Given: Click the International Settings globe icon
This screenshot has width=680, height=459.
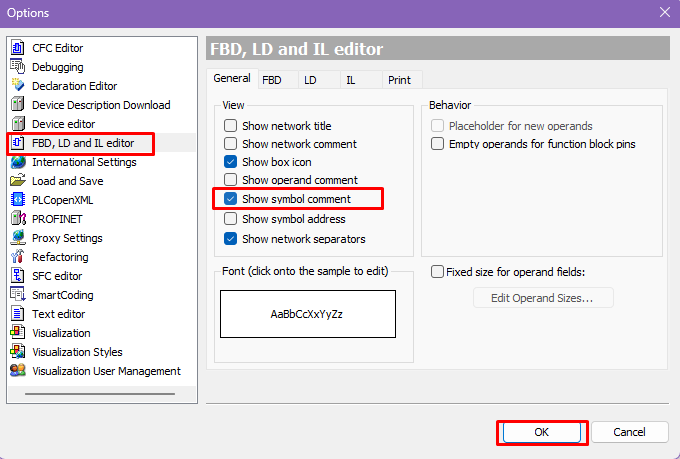Looking at the screenshot, I should [17, 162].
